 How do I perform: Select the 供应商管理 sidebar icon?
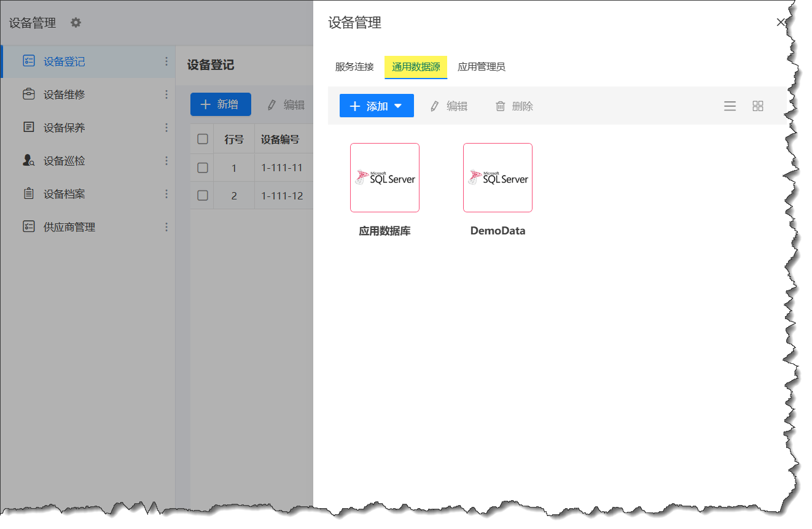pos(28,226)
